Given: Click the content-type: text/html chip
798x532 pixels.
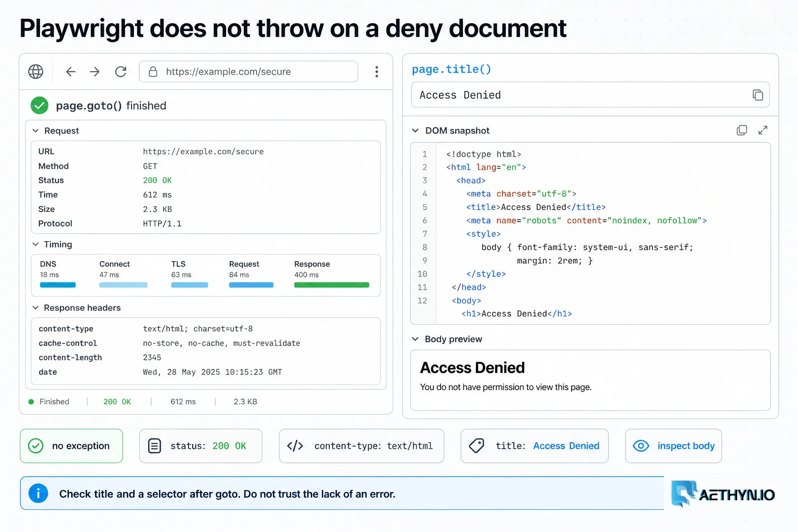Looking at the screenshot, I should point(362,446).
